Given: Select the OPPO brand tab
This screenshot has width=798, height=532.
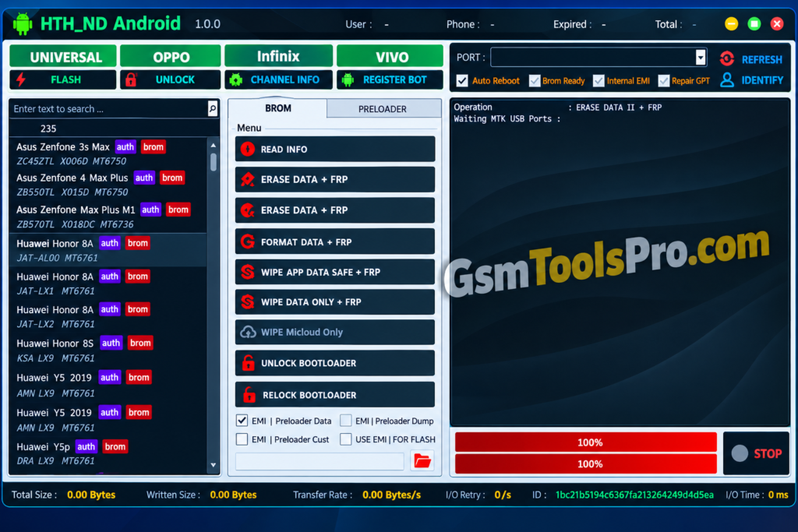Looking at the screenshot, I should click(x=171, y=56).
